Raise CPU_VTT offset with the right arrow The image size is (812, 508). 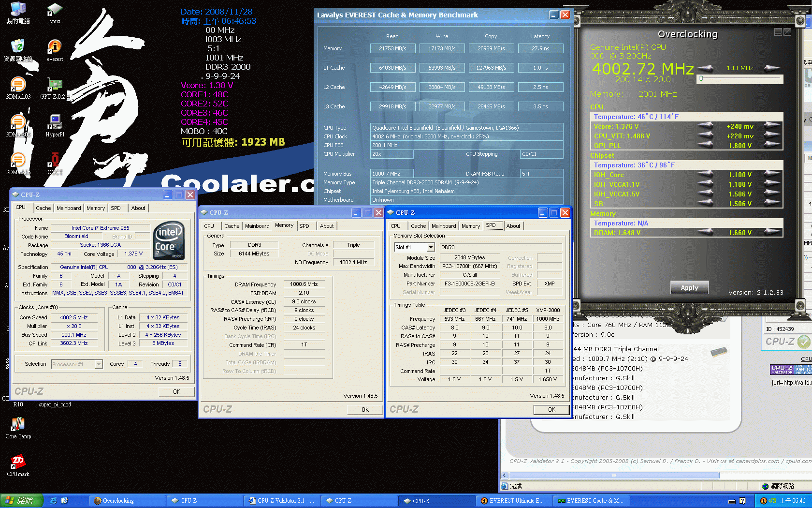click(772, 135)
